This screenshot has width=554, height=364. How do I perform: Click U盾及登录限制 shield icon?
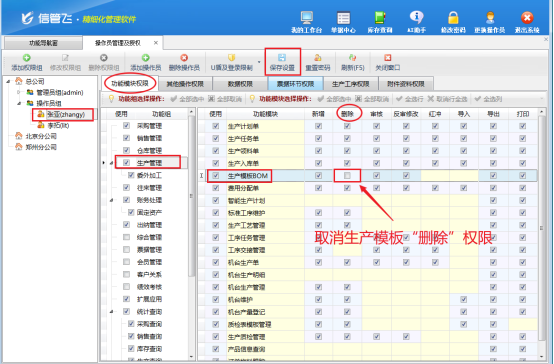click(231, 58)
